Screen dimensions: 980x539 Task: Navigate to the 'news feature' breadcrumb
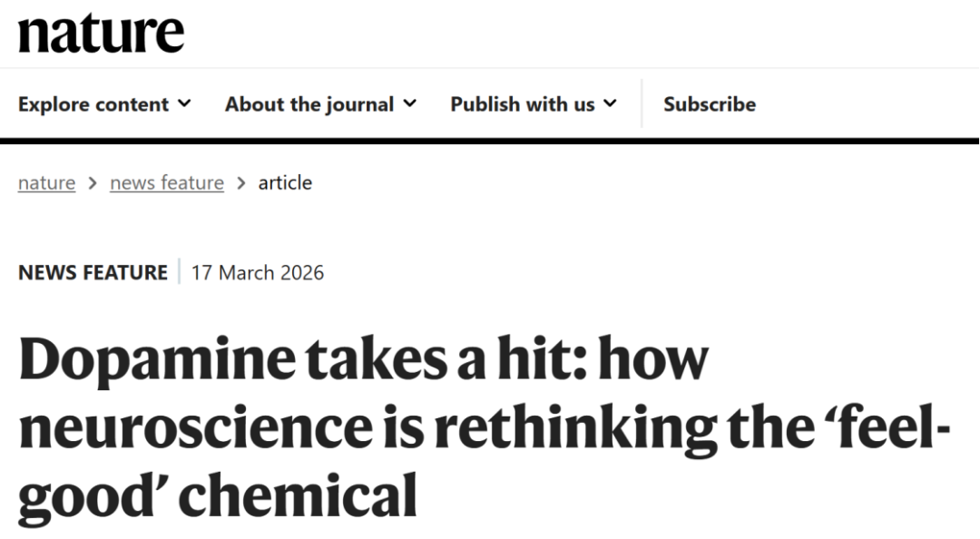coord(167,182)
